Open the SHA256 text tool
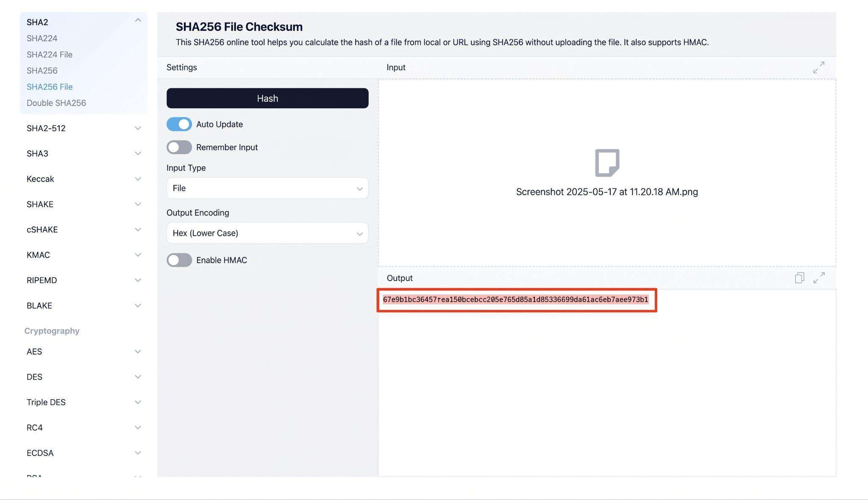The image size is (868, 500). [42, 70]
